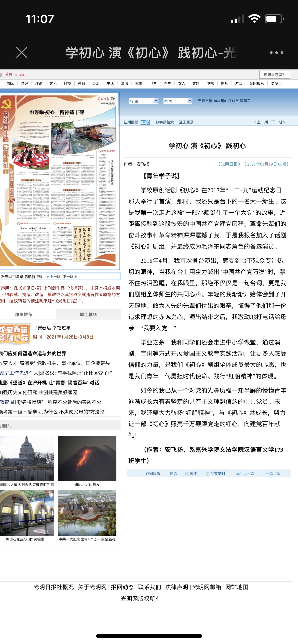Open the three-dot more options menu

(276, 53)
